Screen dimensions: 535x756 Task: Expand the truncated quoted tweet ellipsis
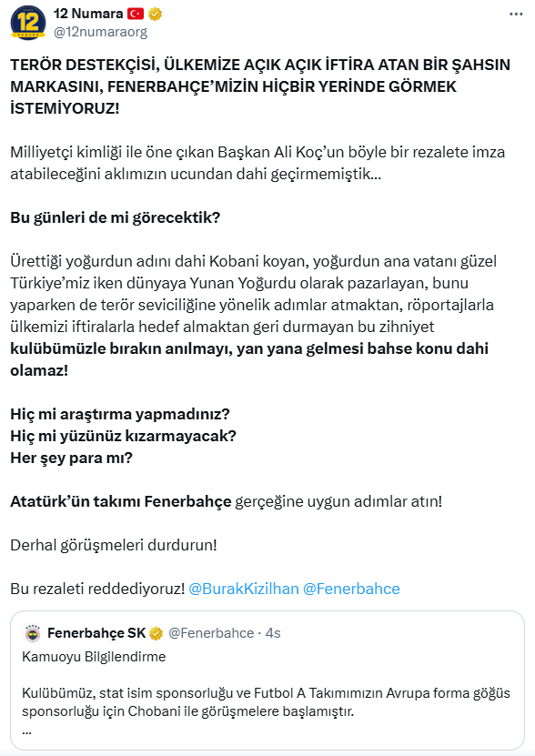26,731
